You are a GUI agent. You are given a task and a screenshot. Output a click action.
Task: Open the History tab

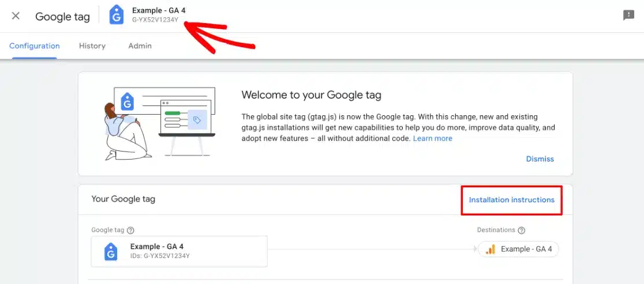click(x=92, y=46)
